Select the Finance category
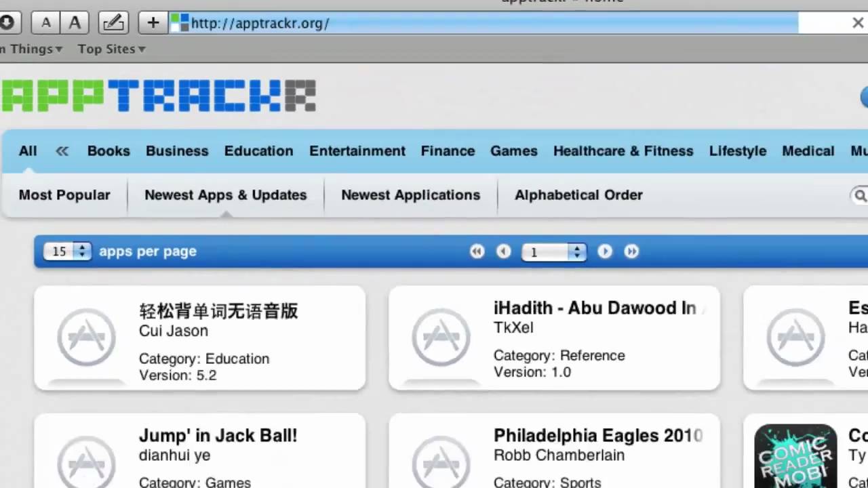This screenshot has height=488, width=868. 448,151
